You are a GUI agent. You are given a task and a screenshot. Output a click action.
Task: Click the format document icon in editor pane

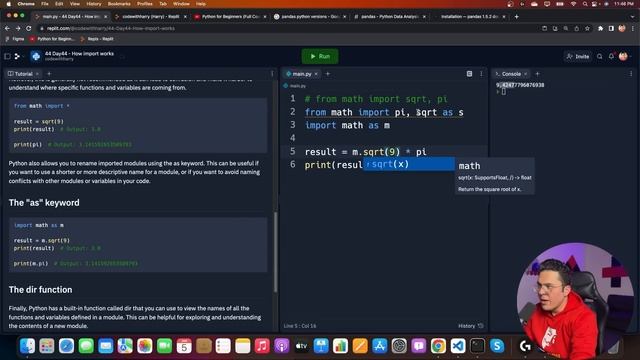(x=469, y=74)
